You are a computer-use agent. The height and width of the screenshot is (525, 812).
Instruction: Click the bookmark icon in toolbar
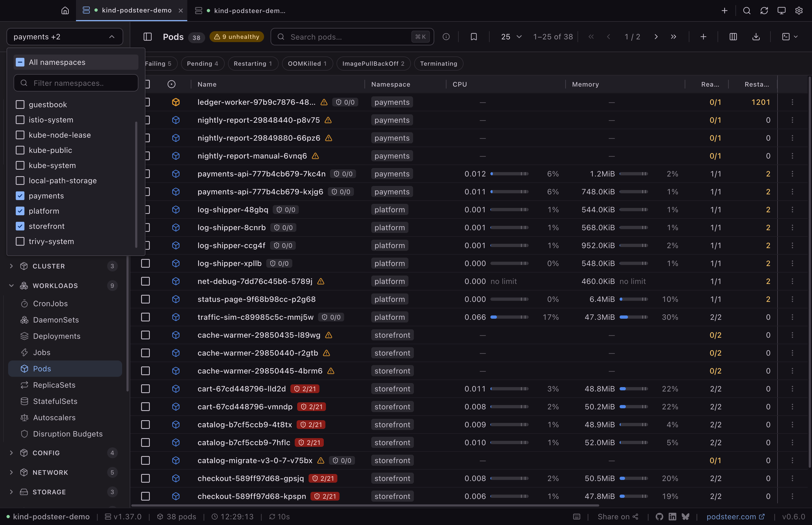474,37
